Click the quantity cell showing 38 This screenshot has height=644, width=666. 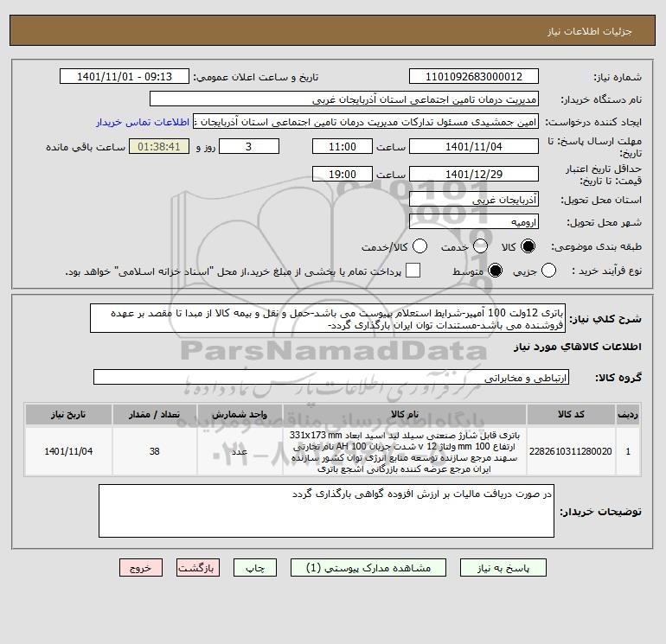155,451
